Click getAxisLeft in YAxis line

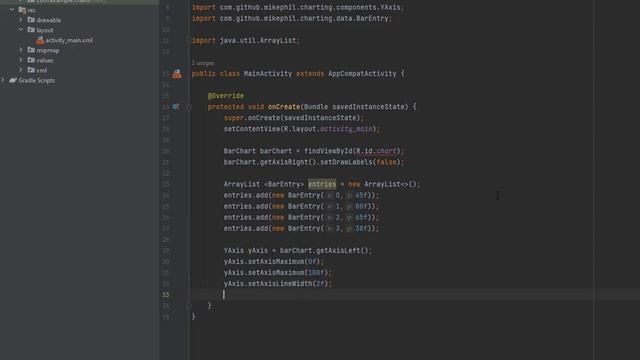point(338,250)
